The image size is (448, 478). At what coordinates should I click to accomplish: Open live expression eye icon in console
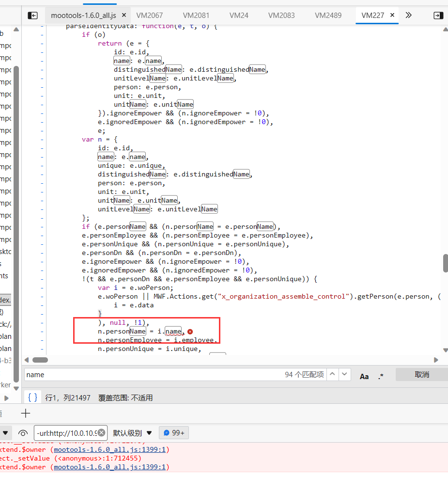tap(23, 432)
